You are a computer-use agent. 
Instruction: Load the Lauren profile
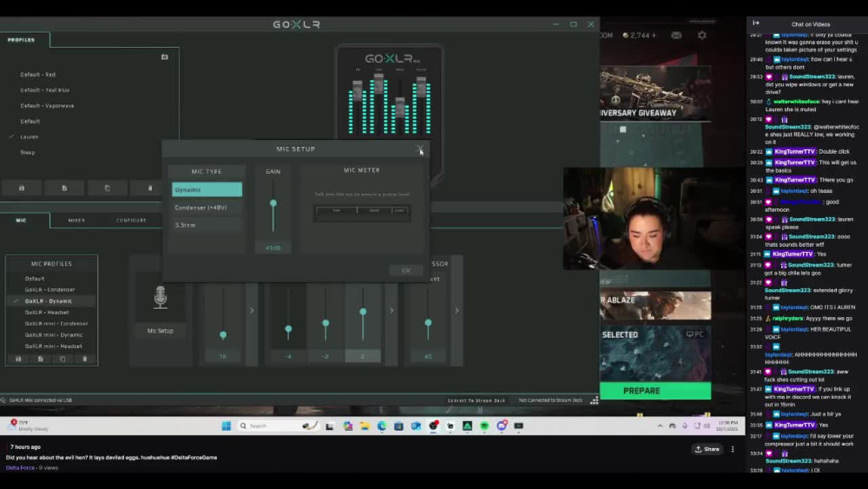(x=30, y=136)
